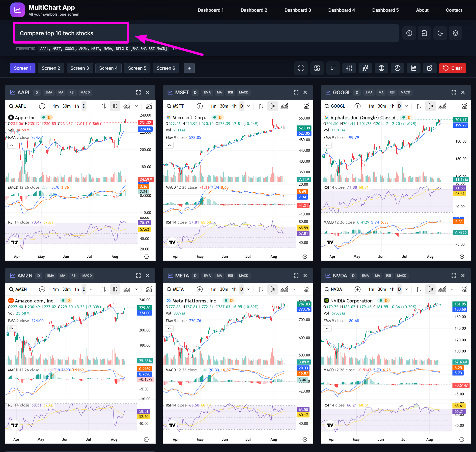Toggle the EMA badge on NVDA panel
Screen dimensions: 476x452
coord(365,276)
